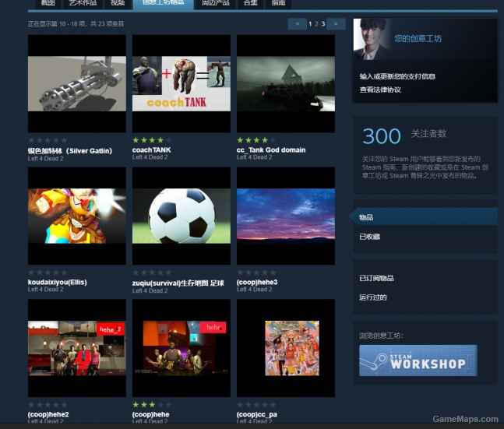Select the 运行过的 sidebar item
This screenshot has width=504, height=429.
(373, 297)
